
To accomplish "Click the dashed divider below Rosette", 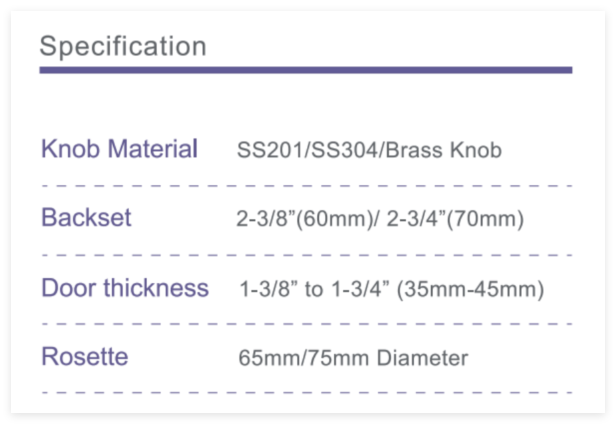I will [305, 392].
